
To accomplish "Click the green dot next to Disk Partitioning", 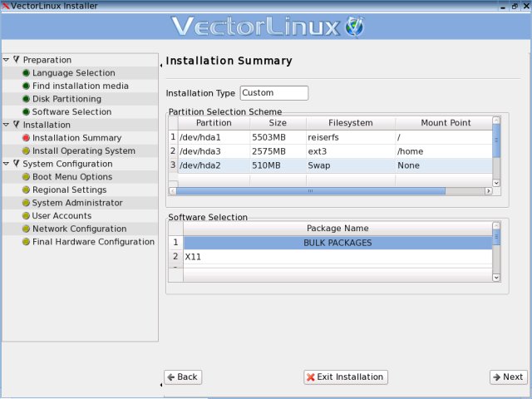I will pyautogui.click(x=26, y=99).
